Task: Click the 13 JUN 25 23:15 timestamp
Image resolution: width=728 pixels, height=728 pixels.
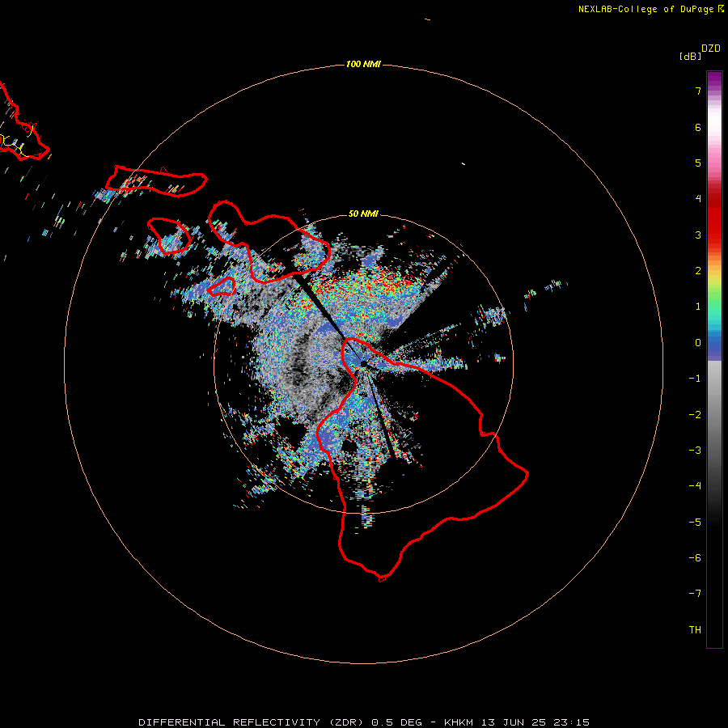Action: 535,722
